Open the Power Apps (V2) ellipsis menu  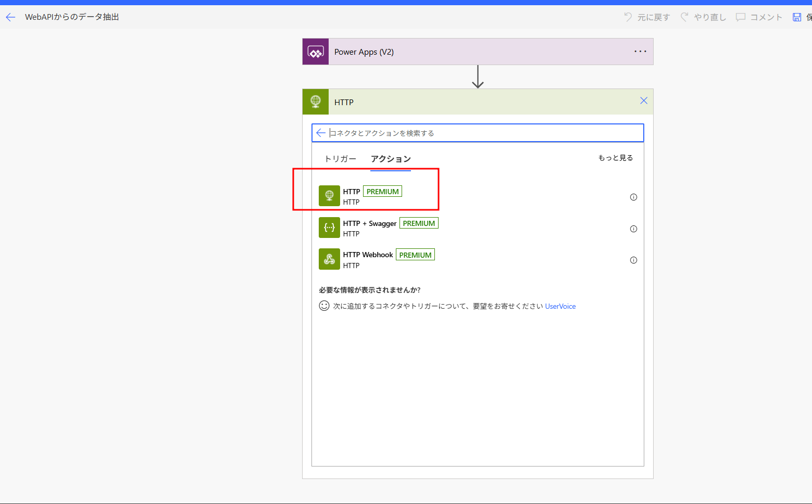640,52
